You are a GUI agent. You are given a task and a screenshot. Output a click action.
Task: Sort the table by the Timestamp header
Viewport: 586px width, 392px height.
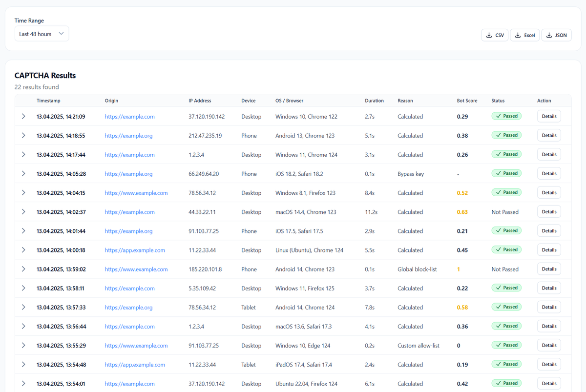point(48,101)
